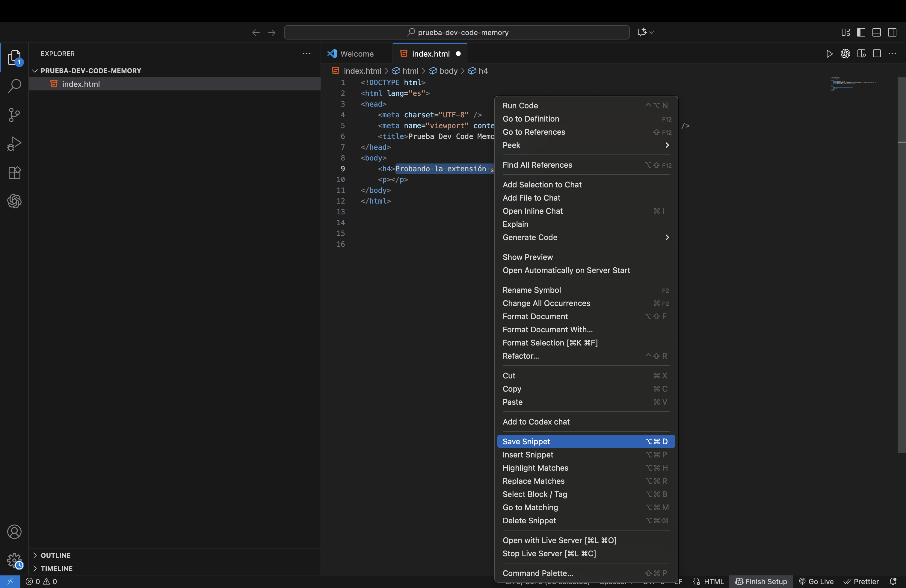
Task: Open the Explorer view in activity bar
Action: (x=14, y=57)
